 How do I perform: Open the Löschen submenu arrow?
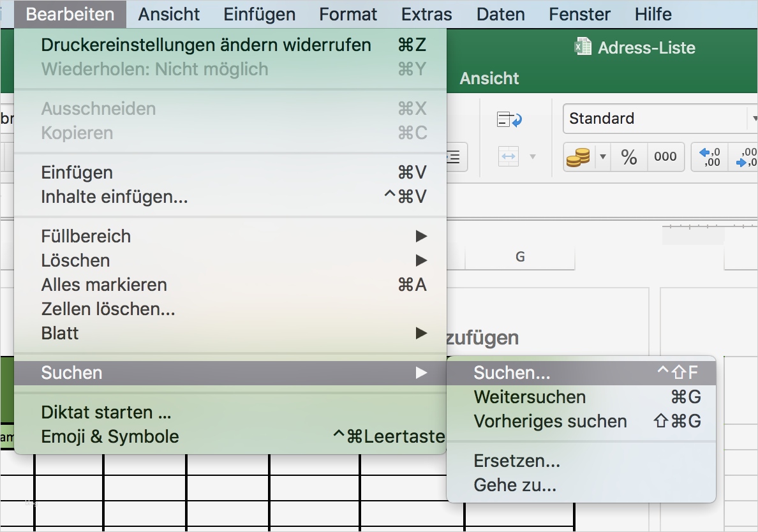pos(421,260)
